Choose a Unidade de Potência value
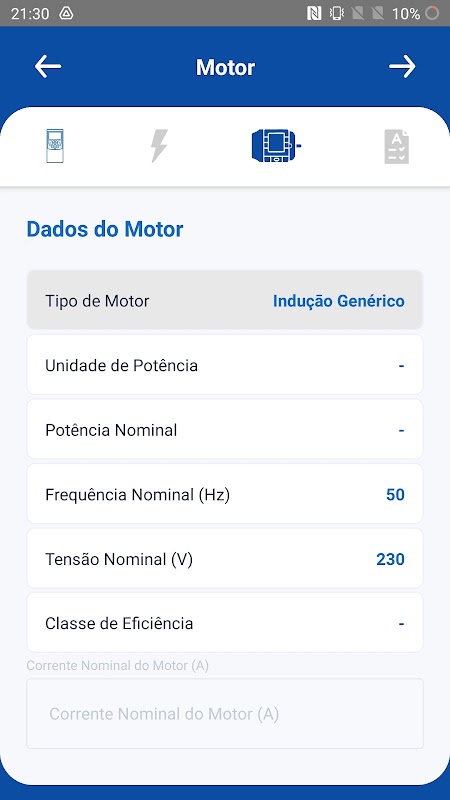450x800 pixels. [x=225, y=365]
